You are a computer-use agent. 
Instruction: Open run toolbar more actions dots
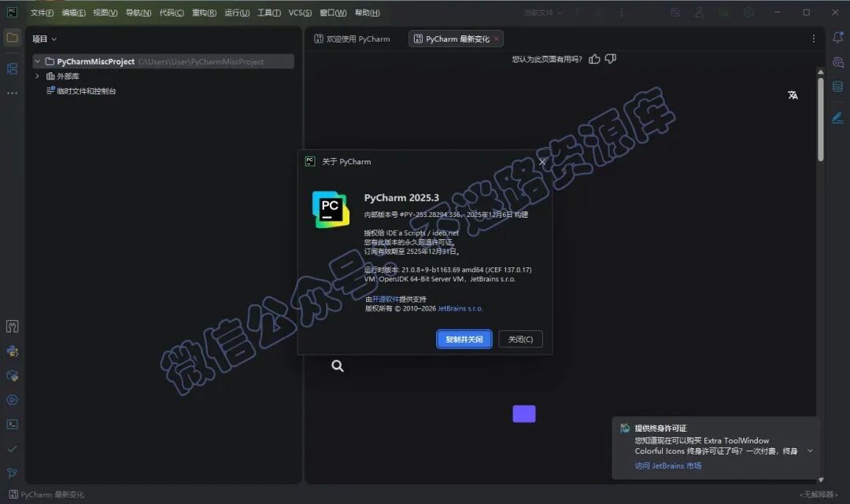621,12
